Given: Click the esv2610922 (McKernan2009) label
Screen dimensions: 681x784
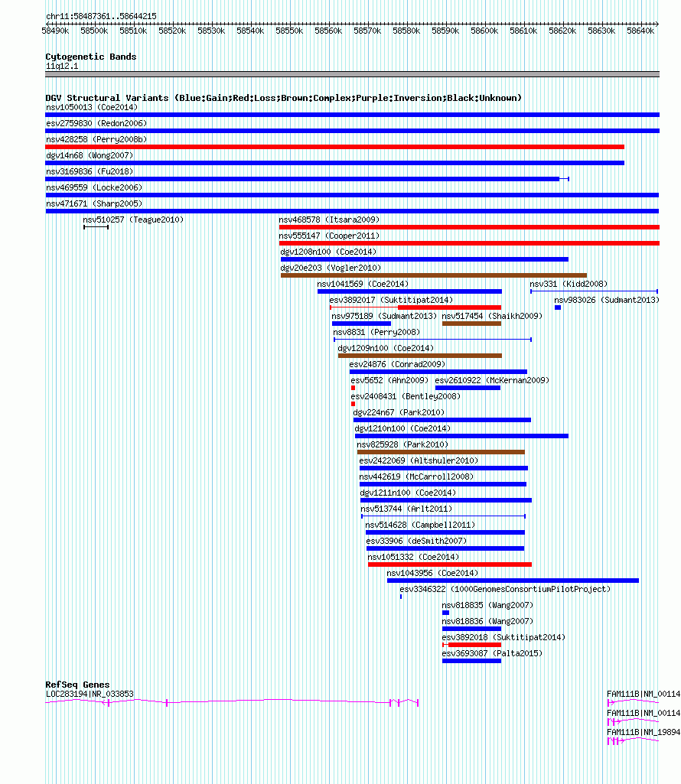Looking at the screenshot, I should [492, 380].
